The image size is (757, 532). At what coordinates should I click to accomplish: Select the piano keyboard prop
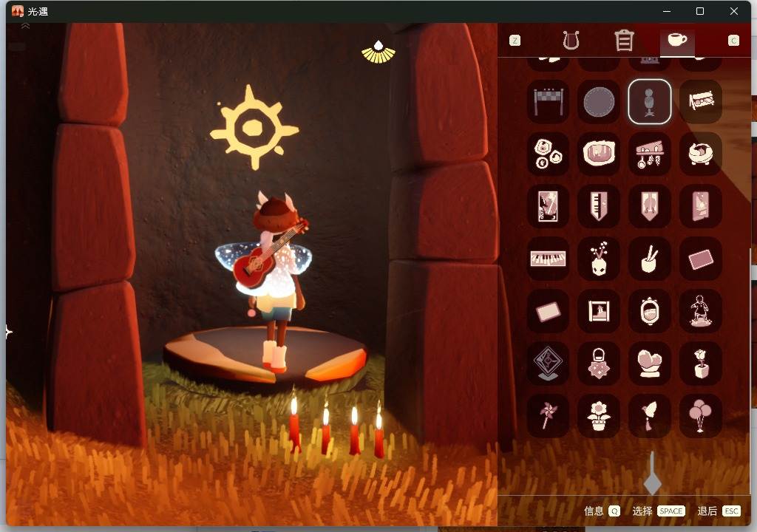coord(548,259)
